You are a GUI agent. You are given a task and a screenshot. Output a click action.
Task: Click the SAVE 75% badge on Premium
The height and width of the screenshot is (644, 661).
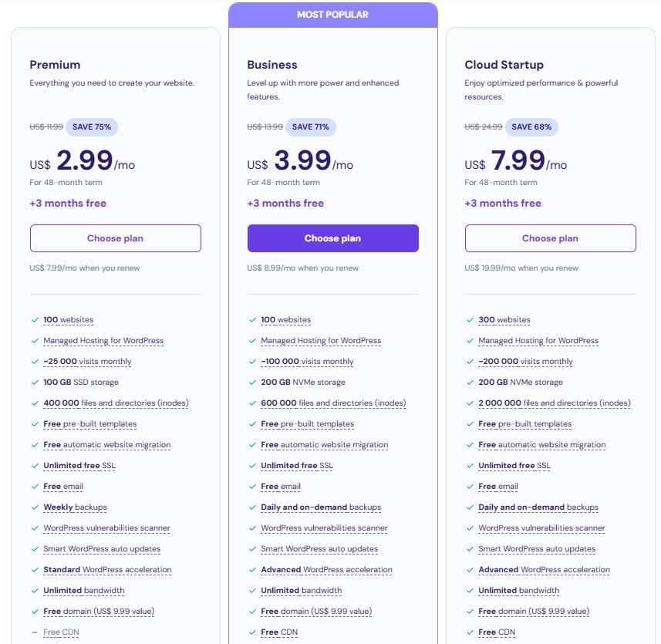[x=92, y=127]
